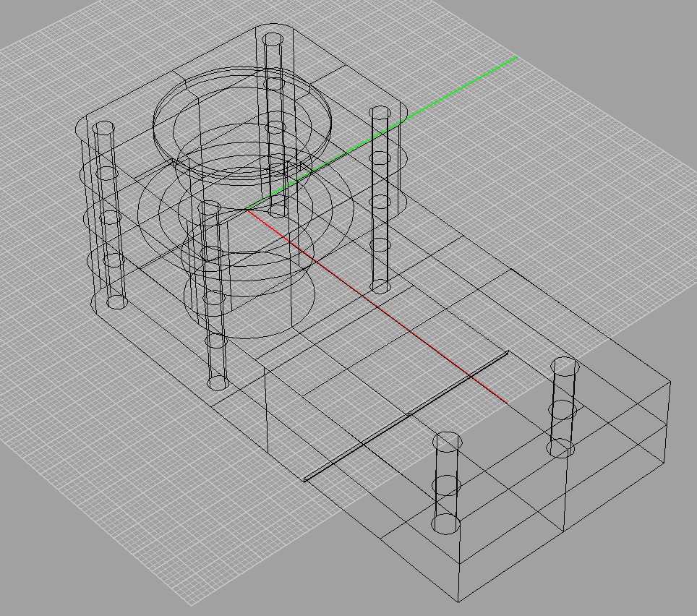The width and height of the screenshot is (697, 616).
Task: Select the thin horizontal rod crossing the red axis
Action: pyautogui.click(x=406, y=416)
